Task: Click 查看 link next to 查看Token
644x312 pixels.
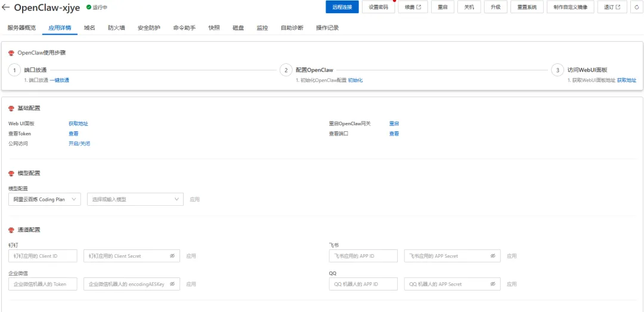Action: point(73,134)
